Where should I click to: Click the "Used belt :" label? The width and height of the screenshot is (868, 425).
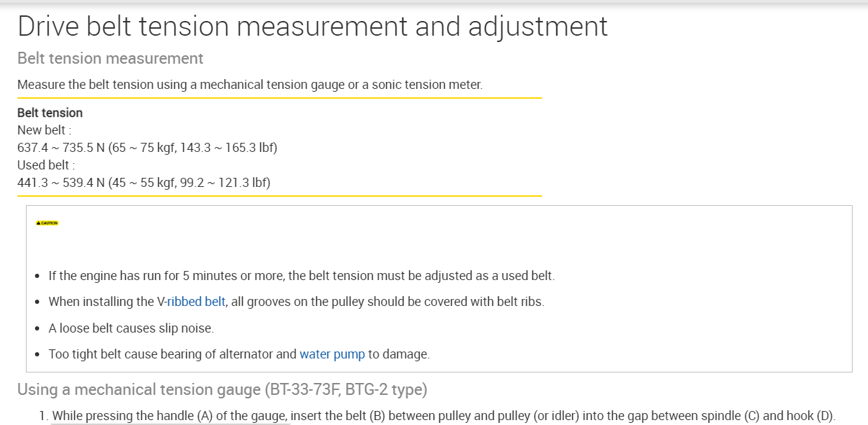[45, 165]
